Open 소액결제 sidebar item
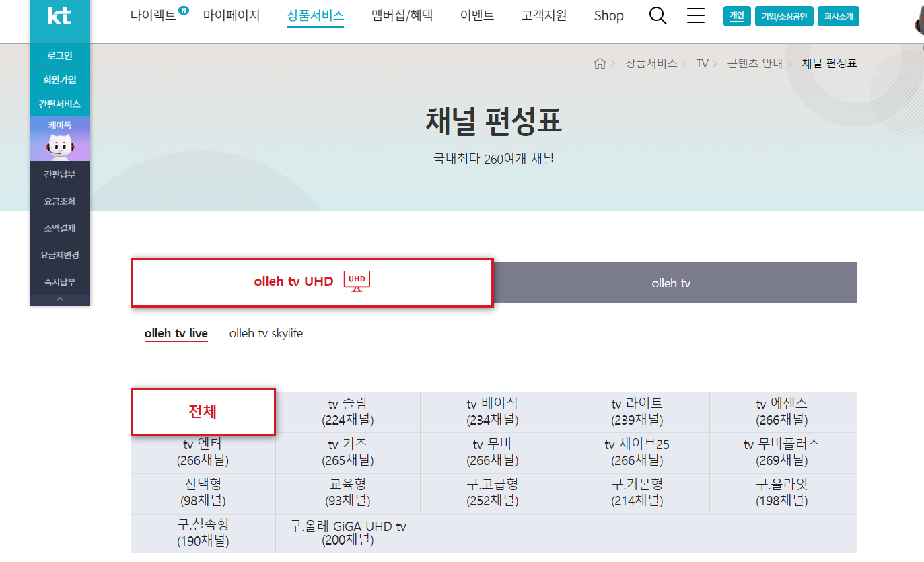The width and height of the screenshot is (924, 562). coord(60,228)
